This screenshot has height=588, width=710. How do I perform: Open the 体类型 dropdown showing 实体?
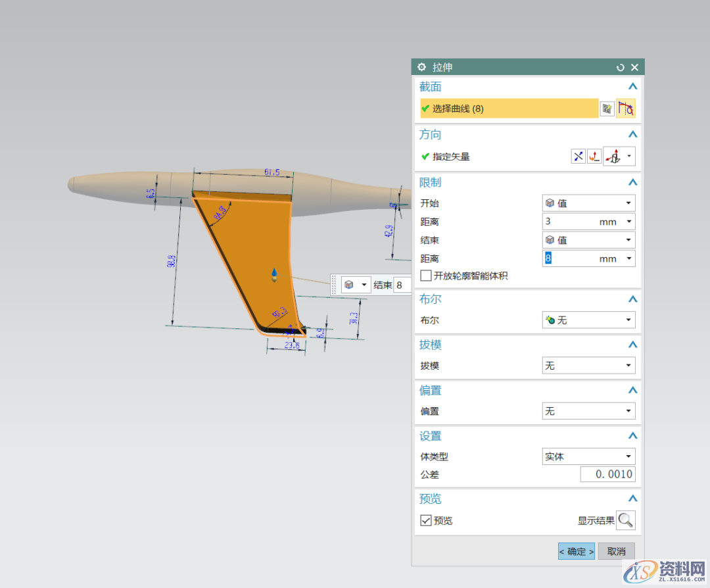pos(588,456)
